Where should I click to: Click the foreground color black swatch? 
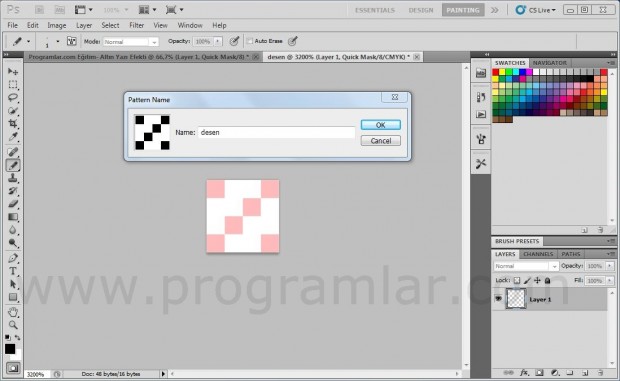(10, 349)
